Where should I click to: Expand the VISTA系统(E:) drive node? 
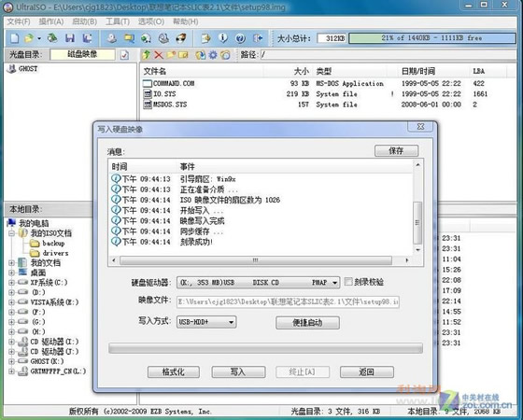[11, 302]
